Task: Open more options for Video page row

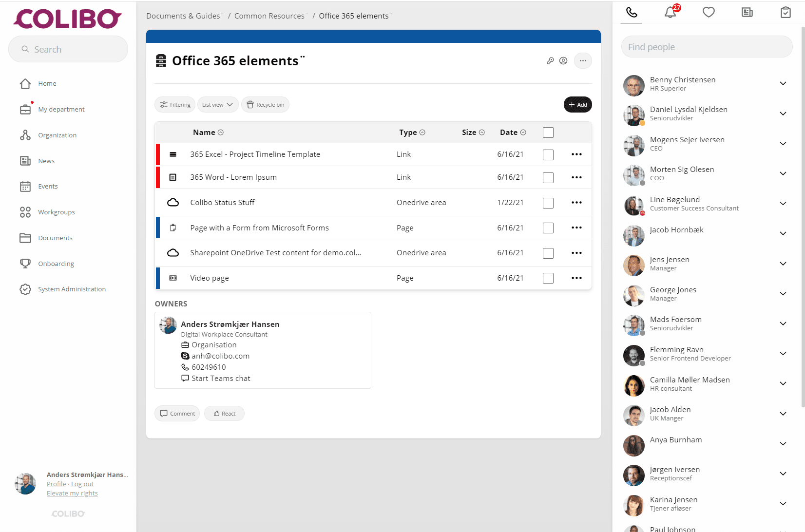Action: (576, 278)
